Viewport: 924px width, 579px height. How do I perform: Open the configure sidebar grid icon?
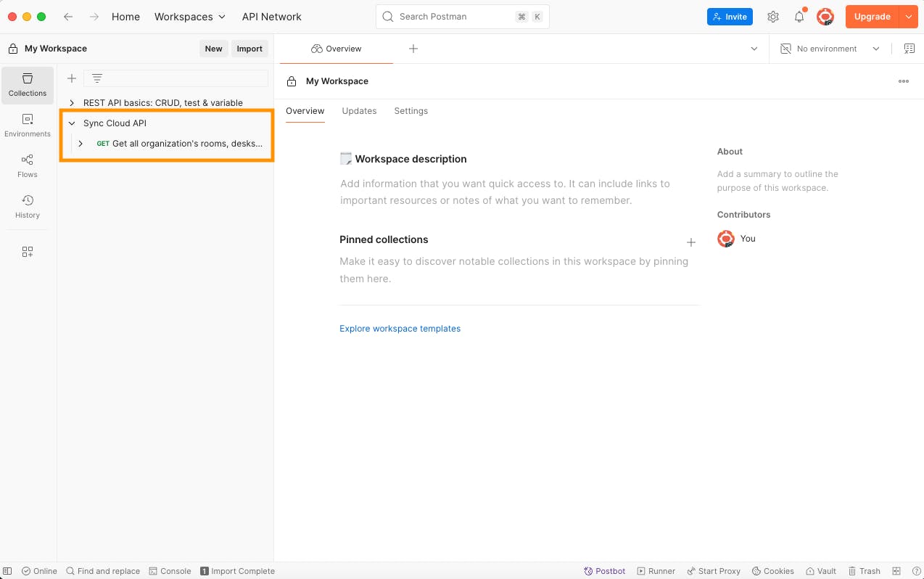pyautogui.click(x=28, y=252)
